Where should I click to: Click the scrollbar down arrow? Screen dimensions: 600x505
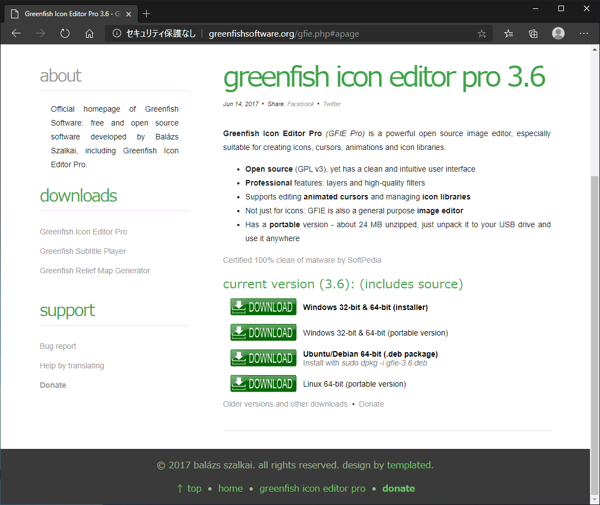(595, 499)
